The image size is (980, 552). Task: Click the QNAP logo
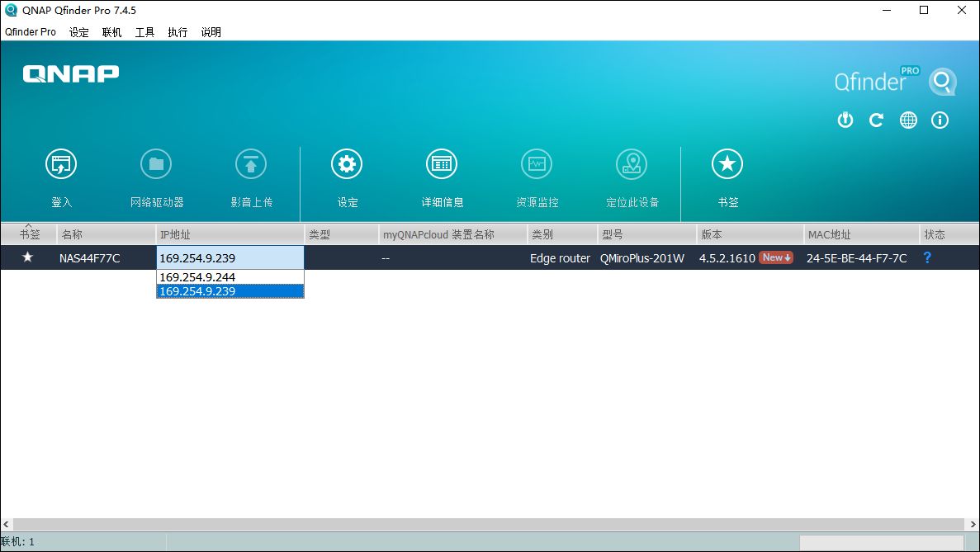[71, 74]
